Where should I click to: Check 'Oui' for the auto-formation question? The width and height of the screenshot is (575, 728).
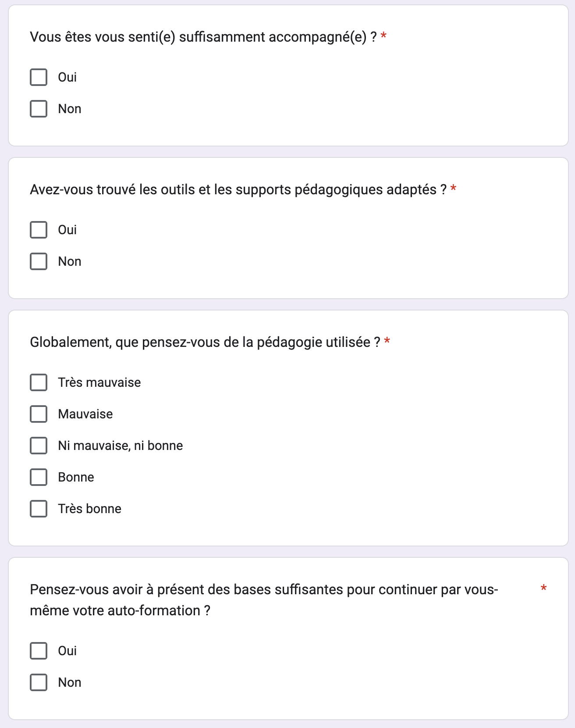coord(39,651)
